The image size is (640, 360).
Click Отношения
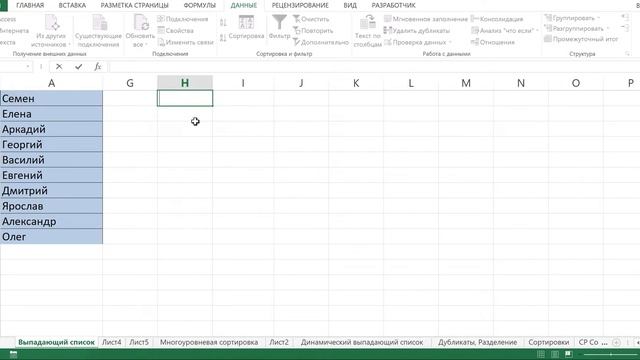point(493,42)
